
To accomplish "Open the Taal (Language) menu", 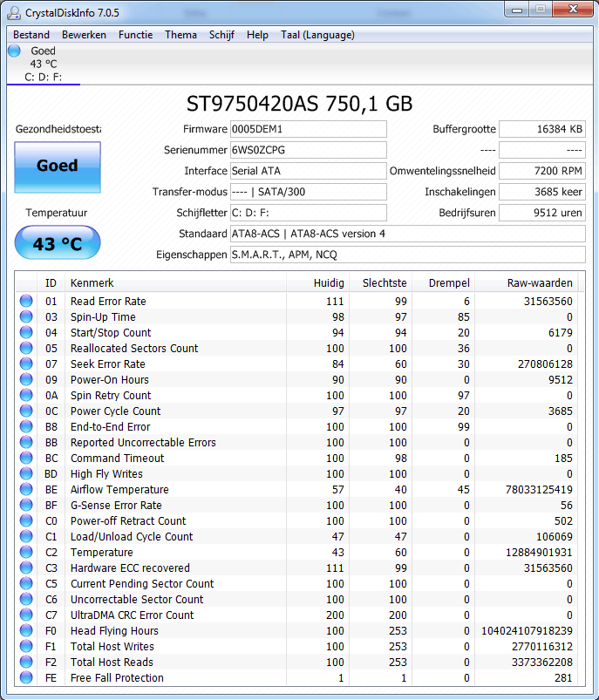I will [317, 35].
